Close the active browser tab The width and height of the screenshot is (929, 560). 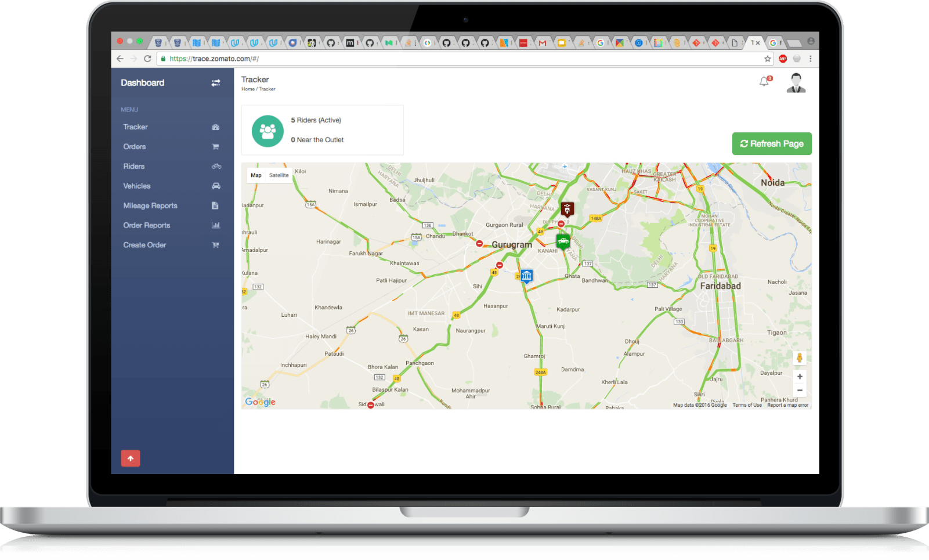[x=758, y=43]
